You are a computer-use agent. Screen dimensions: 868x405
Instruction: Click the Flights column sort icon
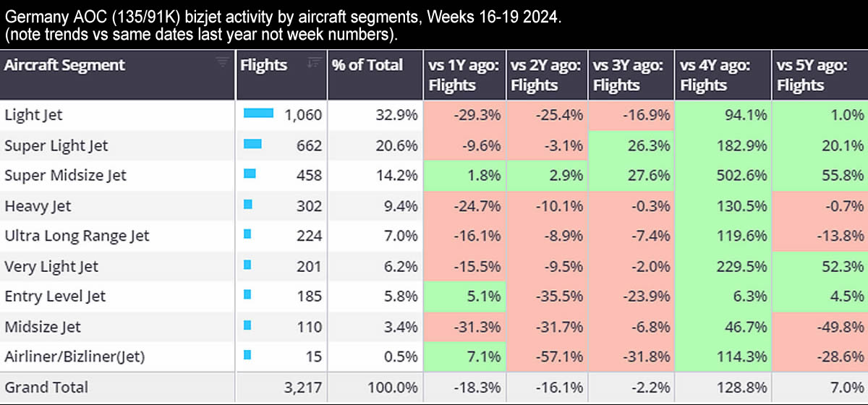click(313, 62)
